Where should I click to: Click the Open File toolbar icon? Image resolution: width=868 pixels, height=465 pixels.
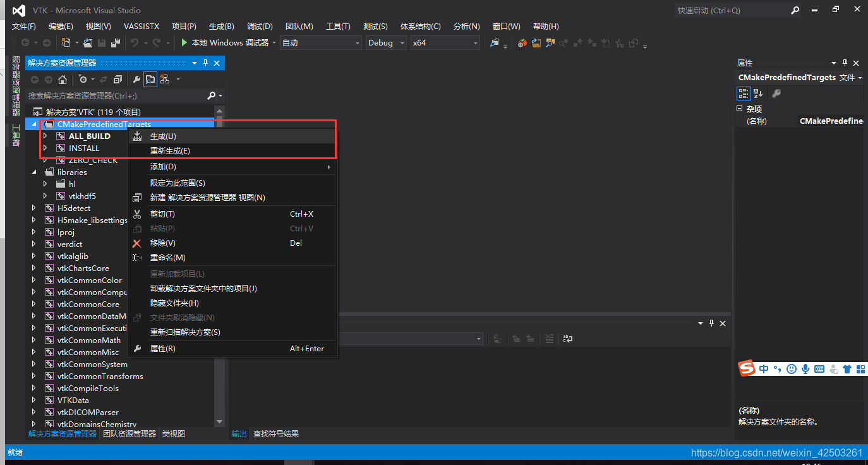pyautogui.click(x=88, y=43)
